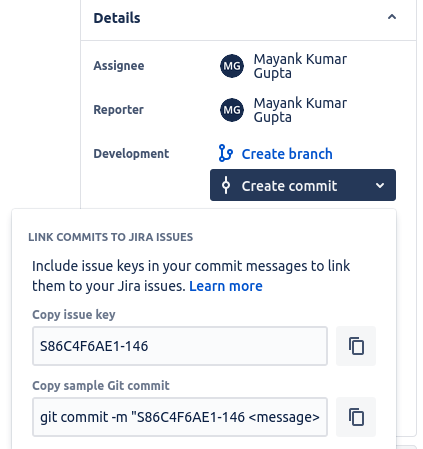Collapse the Details section chevron
Screen dimensions: 423x449
coord(392,17)
